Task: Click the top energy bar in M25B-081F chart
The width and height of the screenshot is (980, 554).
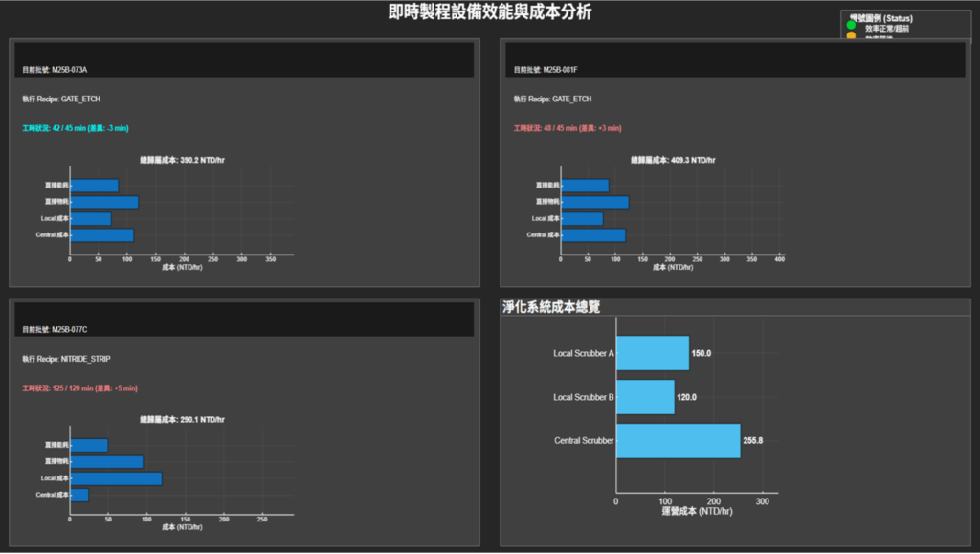Action: [585, 186]
